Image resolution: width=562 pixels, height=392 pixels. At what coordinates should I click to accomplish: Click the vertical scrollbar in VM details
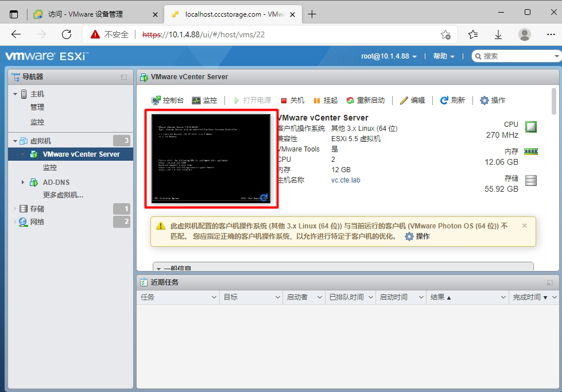point(554,102)
